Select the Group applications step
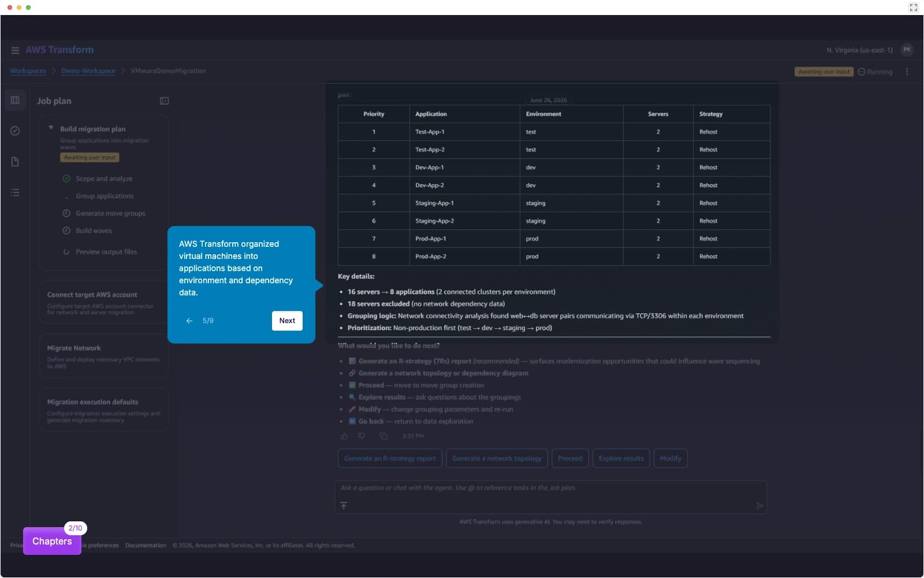924x578 pixels. (105, 196)
